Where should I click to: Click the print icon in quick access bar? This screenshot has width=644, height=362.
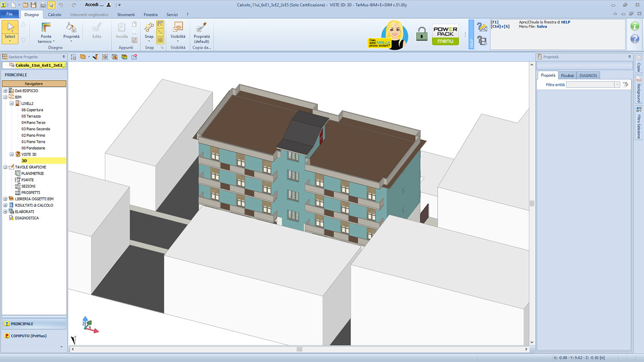tap(42, 5)
